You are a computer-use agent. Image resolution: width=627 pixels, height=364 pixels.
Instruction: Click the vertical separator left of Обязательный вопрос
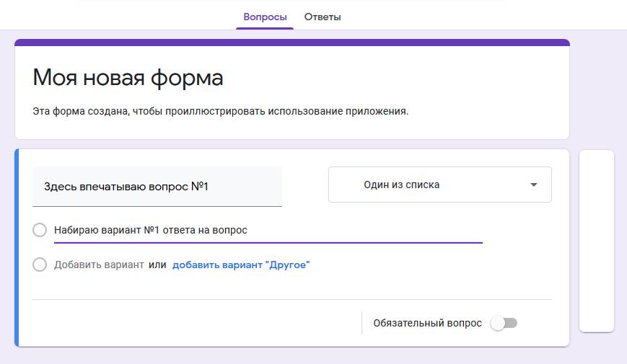(361, 323)
